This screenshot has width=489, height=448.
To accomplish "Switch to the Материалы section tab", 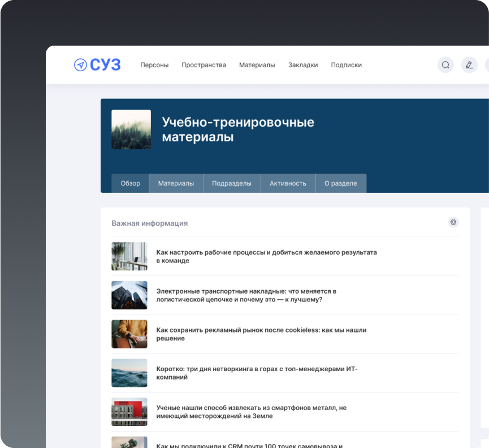I will (176, 183).
